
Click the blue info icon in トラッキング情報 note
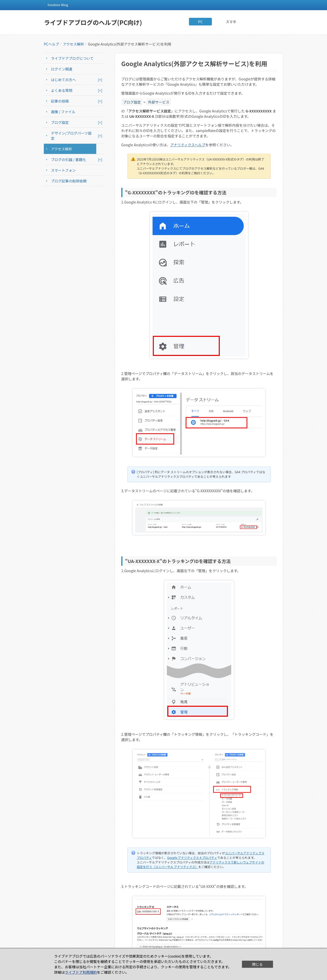click(x=133, y=853)
